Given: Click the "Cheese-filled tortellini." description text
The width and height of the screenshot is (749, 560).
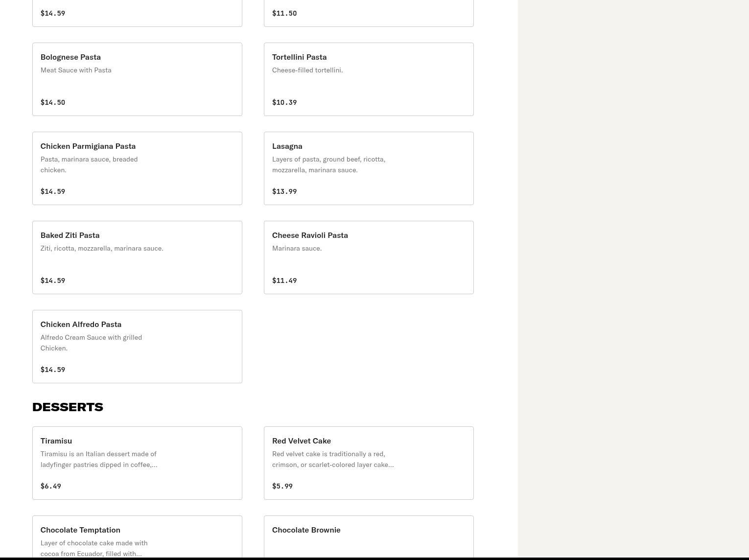Looking at the screenshot, I should click(x=307, y=70).
